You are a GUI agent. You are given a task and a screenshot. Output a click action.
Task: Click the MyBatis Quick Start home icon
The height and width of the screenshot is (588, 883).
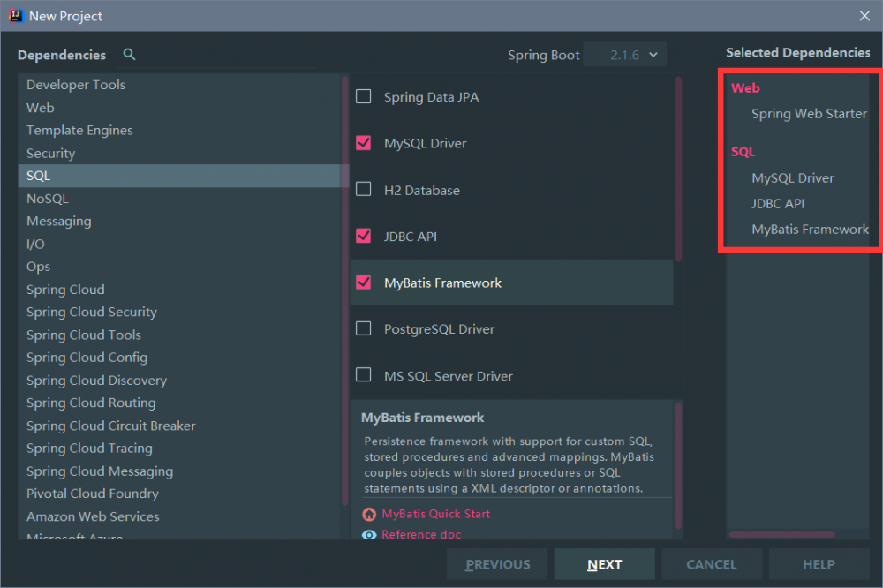pyautogui.click(x=369, y=514)
